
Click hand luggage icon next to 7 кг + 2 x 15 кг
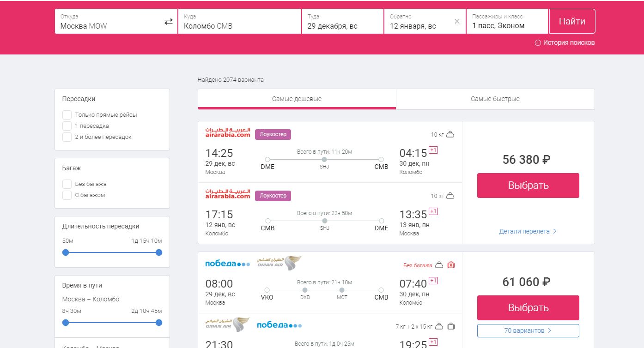tap(439, 326)
